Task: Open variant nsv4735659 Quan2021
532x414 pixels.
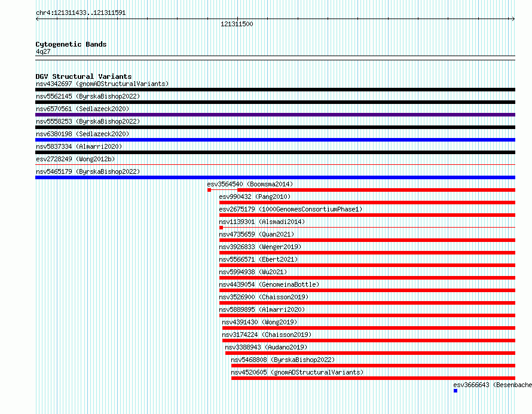Action: [256, 234]
